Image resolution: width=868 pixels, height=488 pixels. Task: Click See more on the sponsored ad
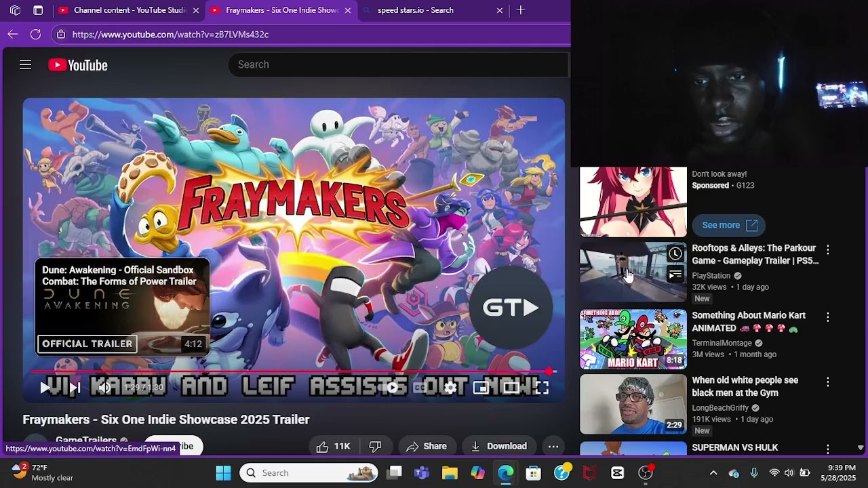(x=728, y=225)
